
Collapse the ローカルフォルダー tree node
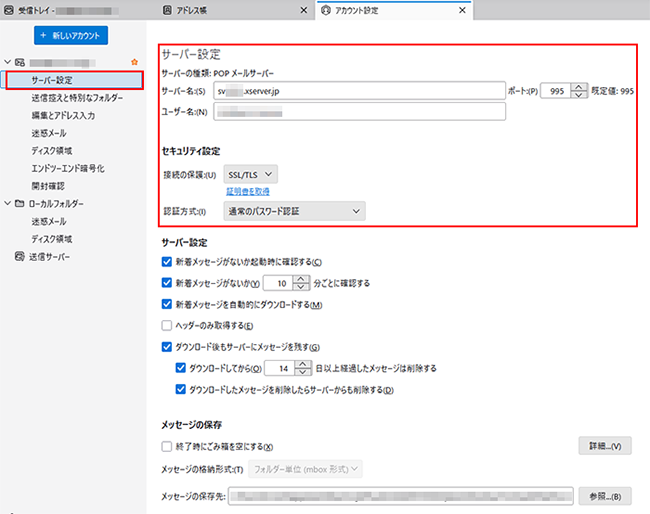coord(7,204)
